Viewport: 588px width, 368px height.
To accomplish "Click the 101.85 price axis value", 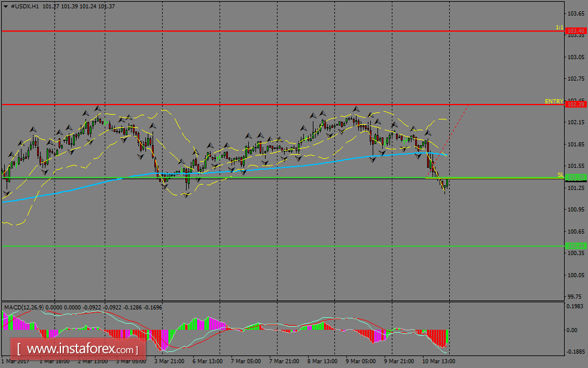I will coord(575,145).
